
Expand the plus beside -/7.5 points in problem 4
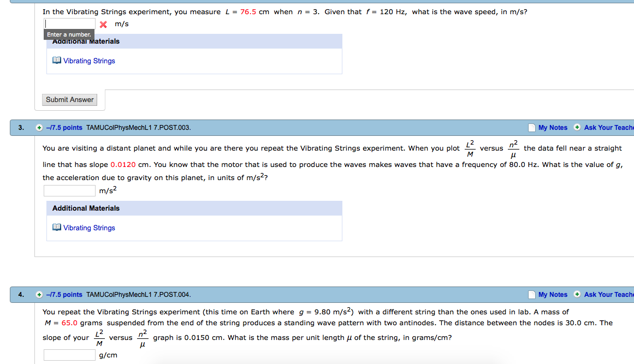pos(39,294)
